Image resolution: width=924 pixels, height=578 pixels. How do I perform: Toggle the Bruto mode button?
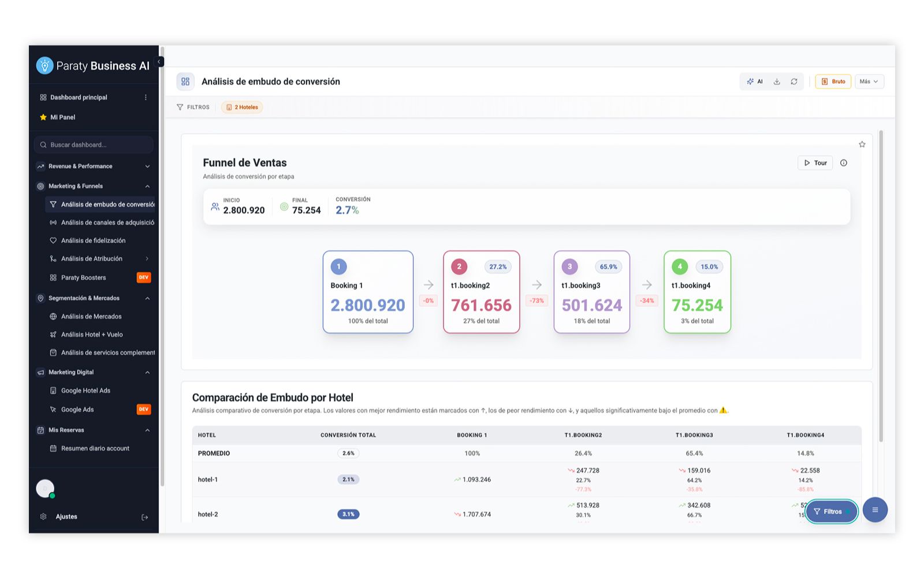pyautogui.click(x=833, y=81)
